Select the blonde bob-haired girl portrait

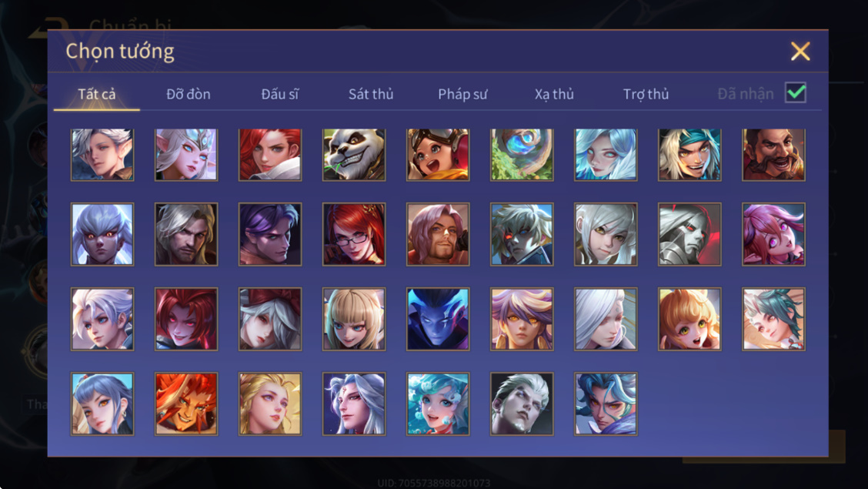pos(354,319)
